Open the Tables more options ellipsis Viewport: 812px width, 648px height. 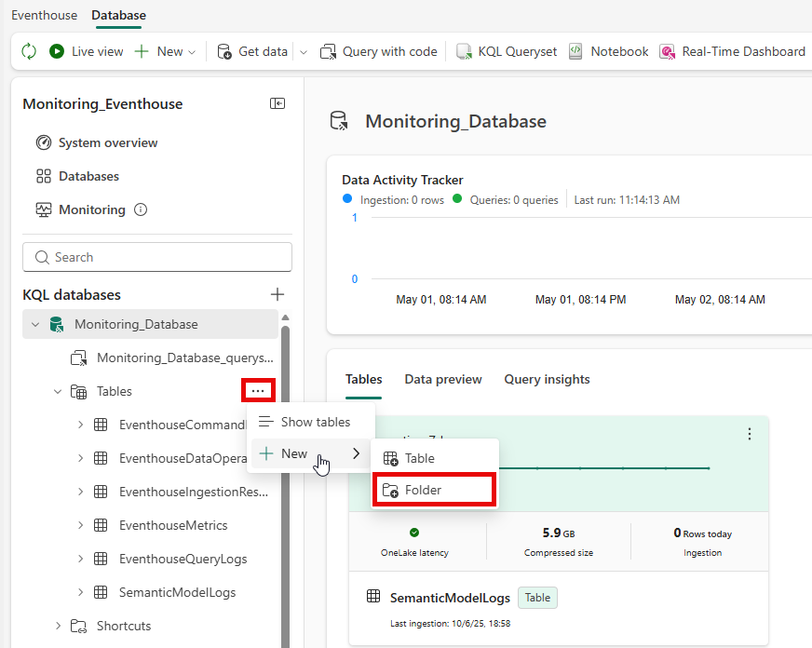[259, 391]
